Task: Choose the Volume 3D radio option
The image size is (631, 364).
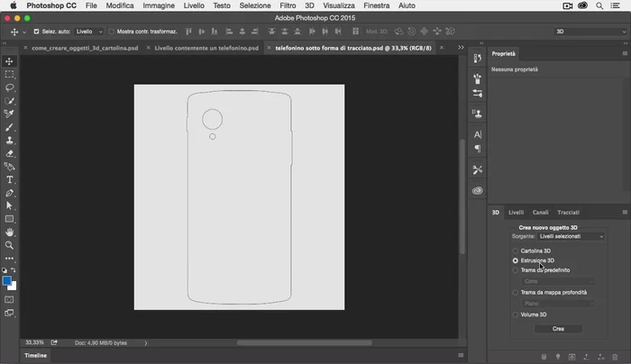Action: click(x=516, y=314)
